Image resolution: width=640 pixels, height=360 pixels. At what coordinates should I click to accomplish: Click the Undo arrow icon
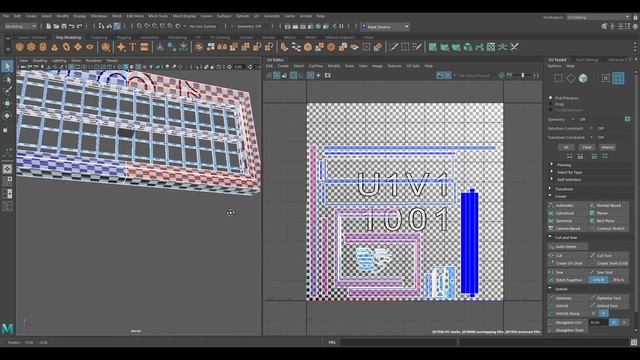(71, 26)
